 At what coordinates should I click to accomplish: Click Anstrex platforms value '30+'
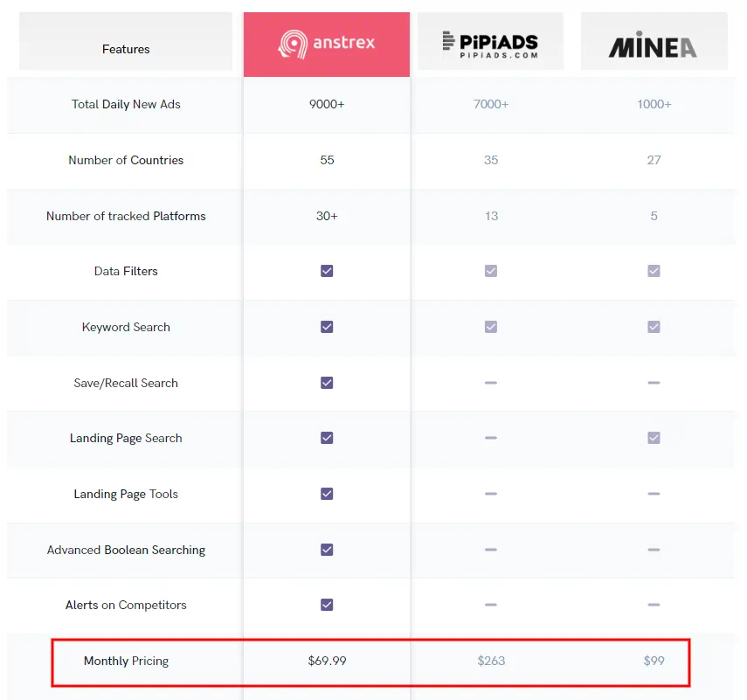[327, 216]
